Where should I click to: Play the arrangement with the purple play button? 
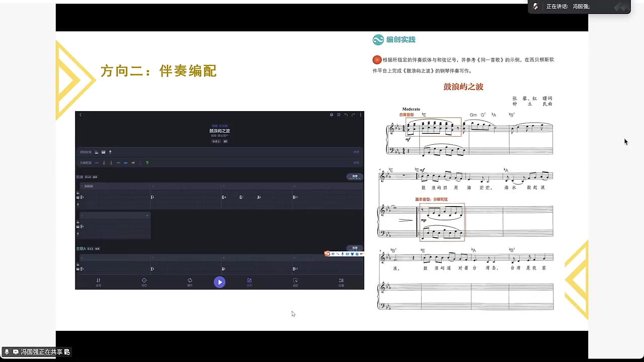[x=219, y=282]
